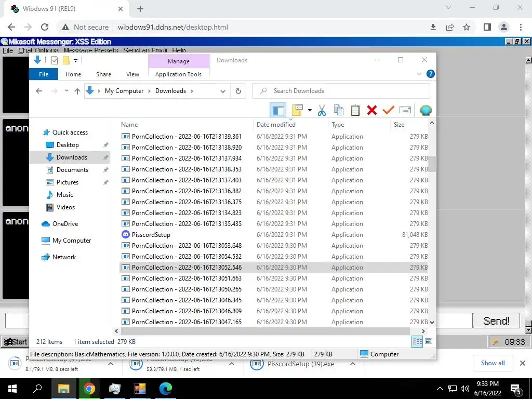The width and height of the screenshot is (532, 399).
Task: Click the orange checkmark Properties icon
Action: pyautogui.click(x=388, y=110)
